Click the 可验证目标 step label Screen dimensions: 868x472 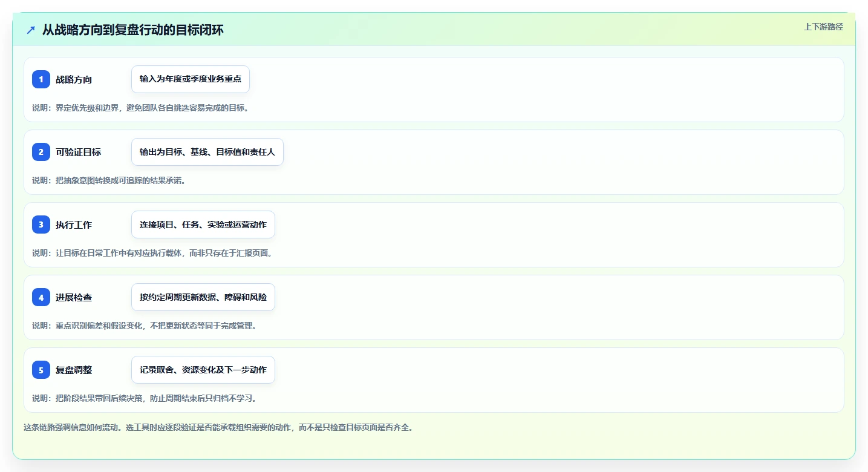pyautogui.click(x=79, y=152)
